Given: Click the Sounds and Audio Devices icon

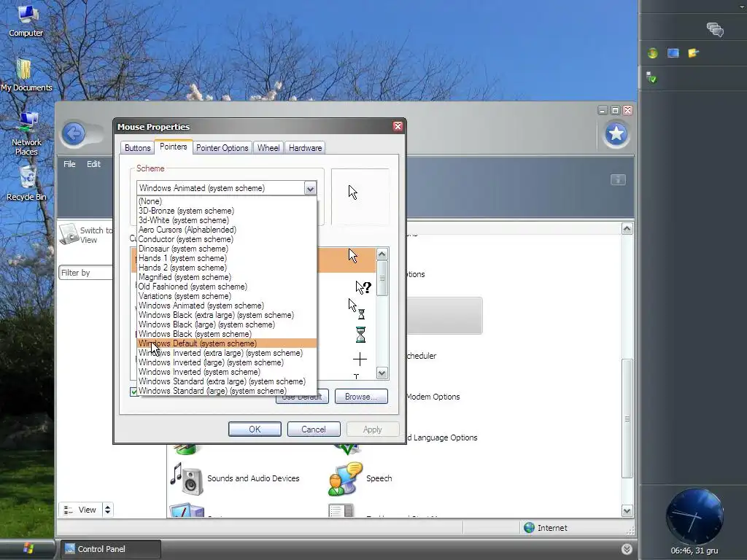Looking at the screenshot, I should click(187, 478).
